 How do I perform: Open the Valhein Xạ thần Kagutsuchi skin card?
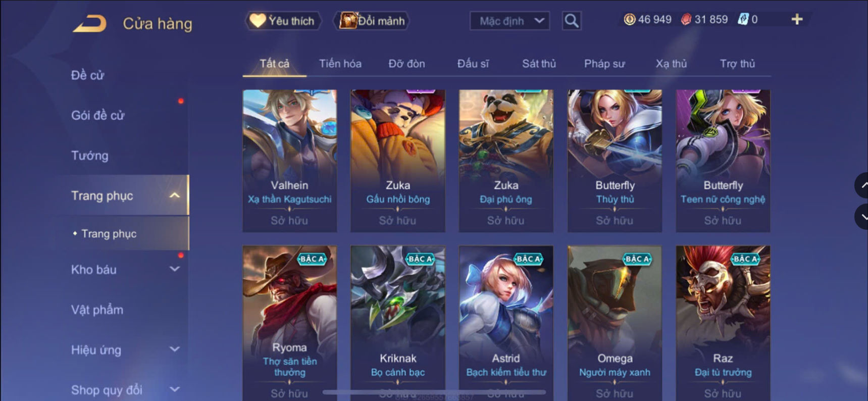289,161
